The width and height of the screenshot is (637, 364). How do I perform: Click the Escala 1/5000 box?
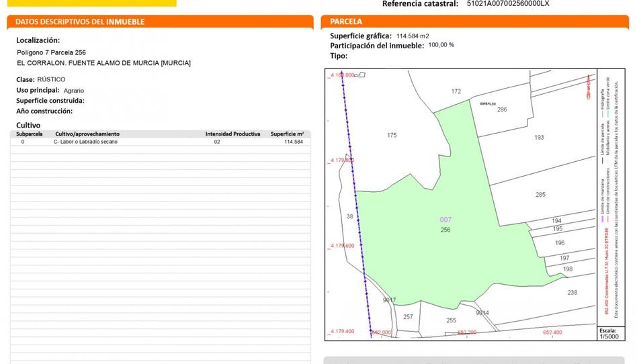coord(607,334)
